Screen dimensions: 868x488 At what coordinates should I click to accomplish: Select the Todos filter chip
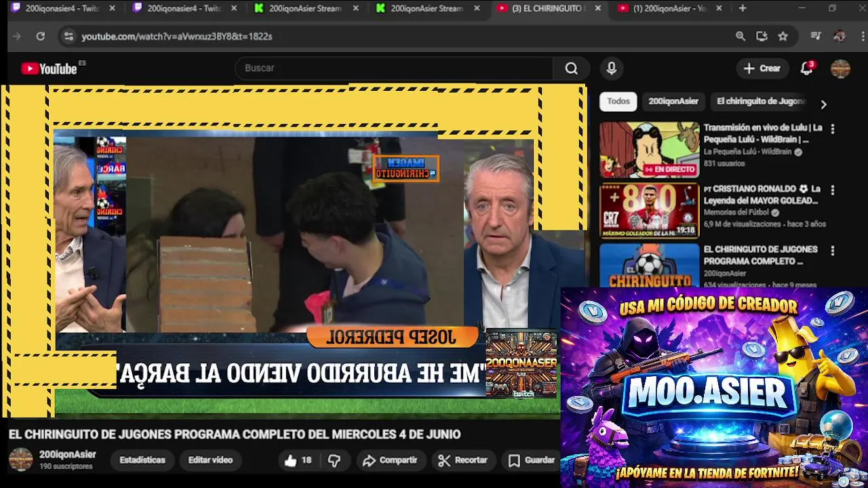[618, 101]
